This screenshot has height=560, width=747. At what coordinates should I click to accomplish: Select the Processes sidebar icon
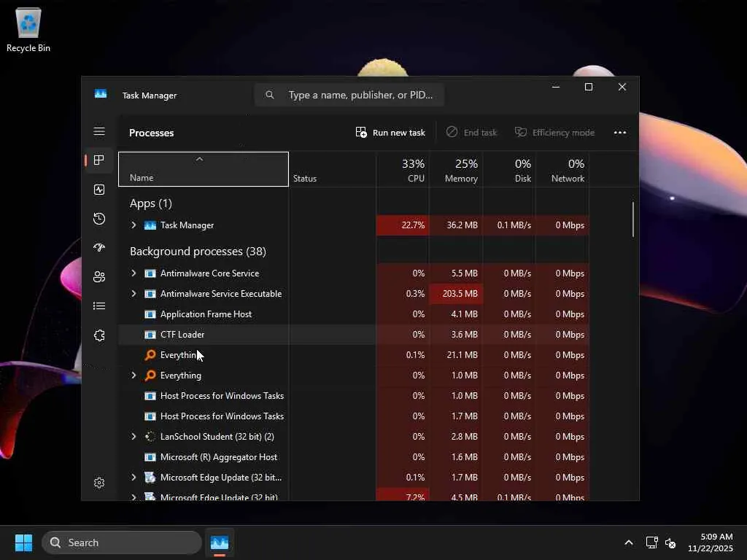(99, 160)
